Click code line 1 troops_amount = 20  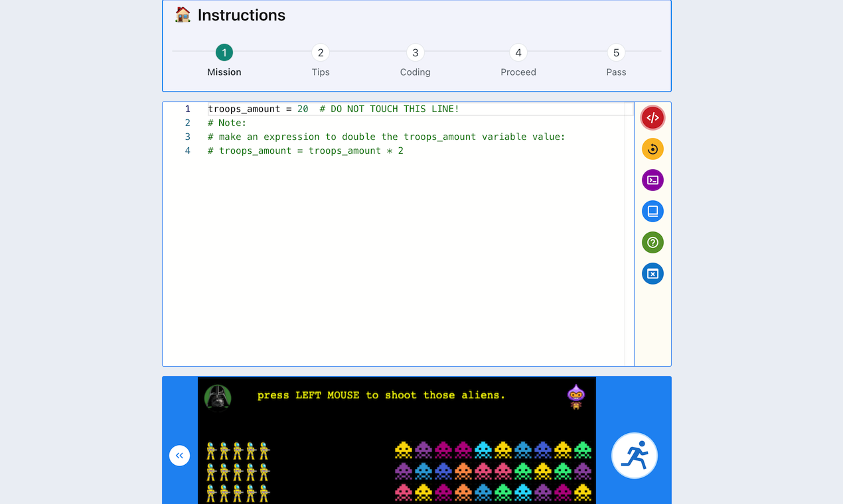333,109
